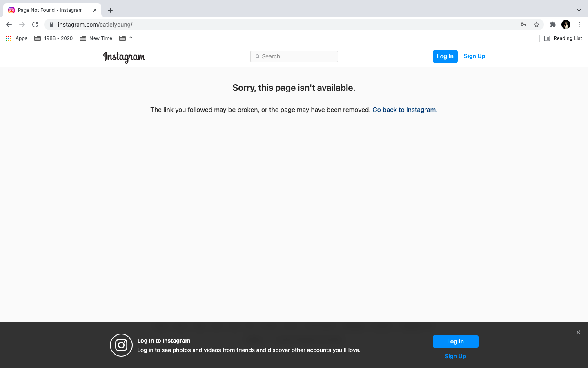Click the Log In to Instagram banner title

164,341
